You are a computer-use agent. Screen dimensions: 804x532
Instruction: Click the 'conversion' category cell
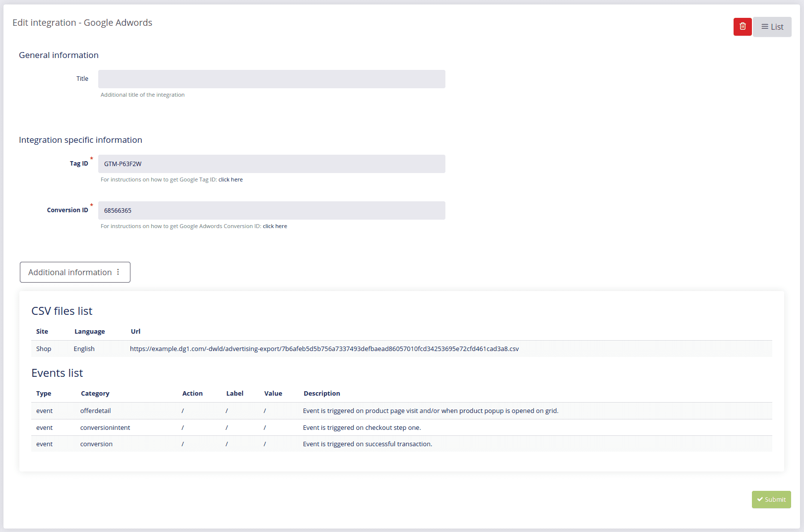[x=96, y=444]
